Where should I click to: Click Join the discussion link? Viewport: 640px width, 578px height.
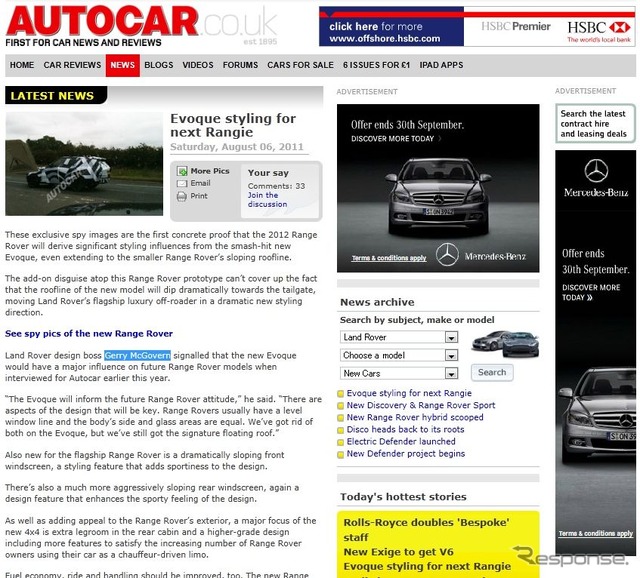tap(267, 200)
